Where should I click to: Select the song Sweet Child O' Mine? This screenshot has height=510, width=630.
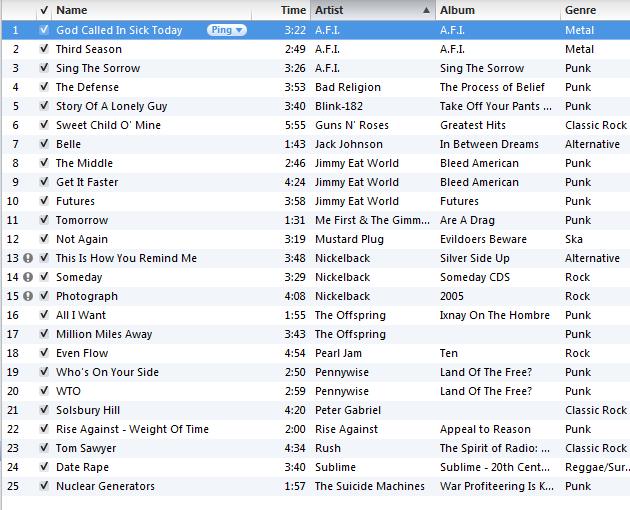[108, 125]
